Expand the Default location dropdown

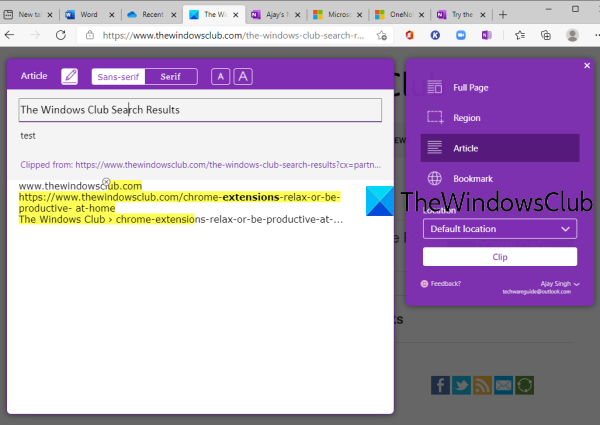pyautogui.click(x=500, y=229)
